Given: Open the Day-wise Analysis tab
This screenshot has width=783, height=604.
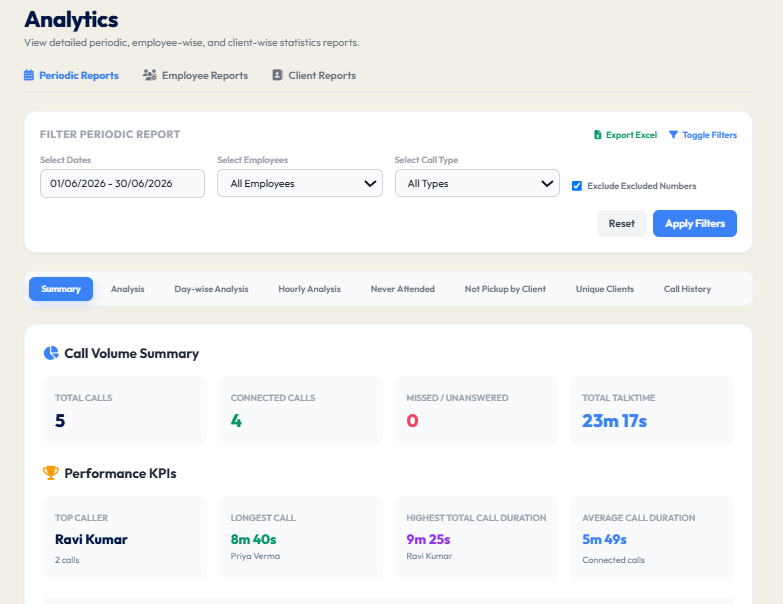Looking at the screenshot, I should [x=211, y=289].
